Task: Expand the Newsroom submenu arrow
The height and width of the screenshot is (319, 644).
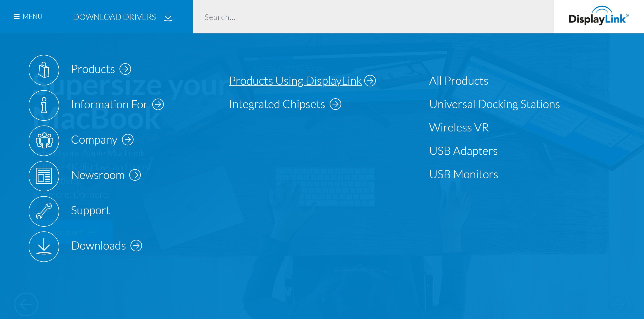Action: click(x=135, y=175)
